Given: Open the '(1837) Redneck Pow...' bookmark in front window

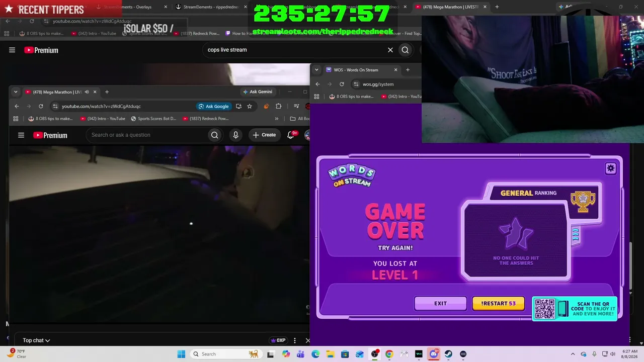Looking at the screenshot, I should (x=205, y=119).
